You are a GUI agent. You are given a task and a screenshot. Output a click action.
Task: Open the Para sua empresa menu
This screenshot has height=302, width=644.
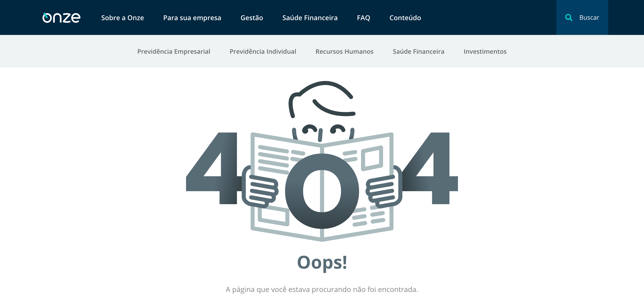pyautogui.click(x=192, y=18)
